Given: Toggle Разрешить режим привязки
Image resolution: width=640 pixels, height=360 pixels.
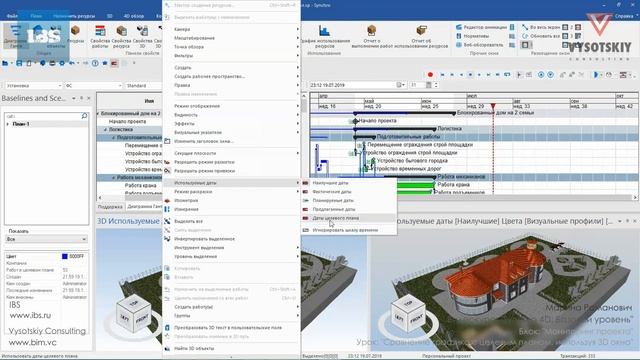Looking at the screenshot, I should (x=204, y=171).
